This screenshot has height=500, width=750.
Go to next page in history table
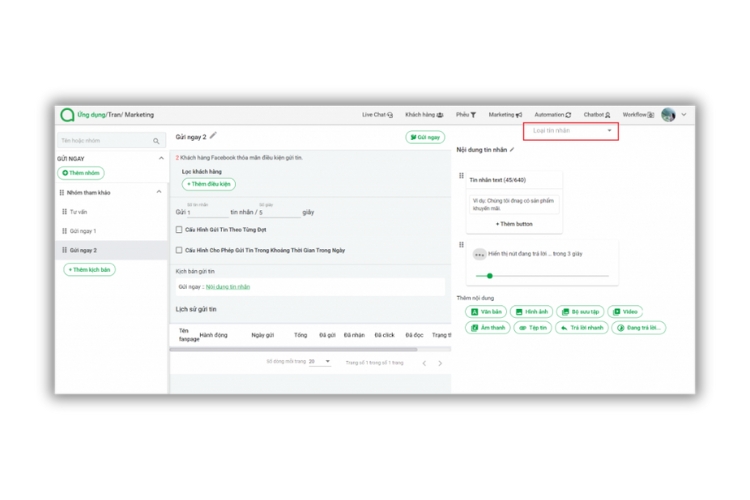click(440, 363)
